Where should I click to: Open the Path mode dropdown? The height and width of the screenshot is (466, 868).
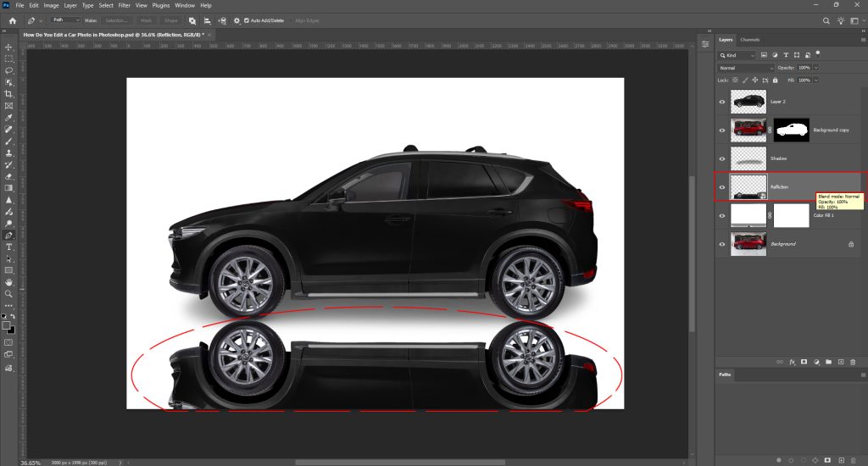coord(65,20)
